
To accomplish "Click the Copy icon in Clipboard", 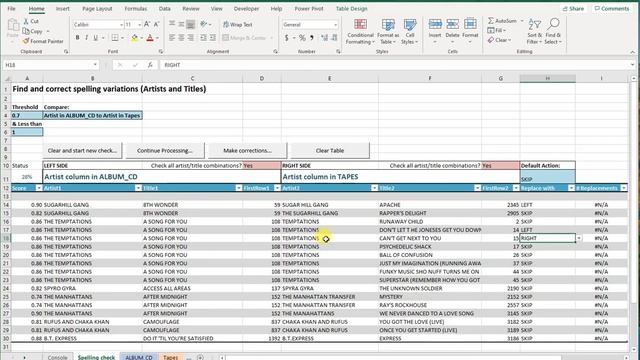I will [x=26, y=31].
